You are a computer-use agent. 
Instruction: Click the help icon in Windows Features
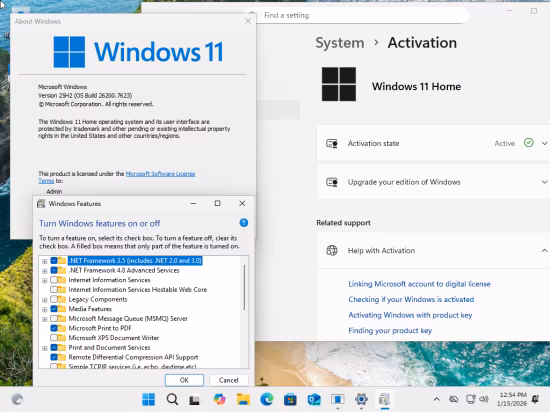click(243, 223)
